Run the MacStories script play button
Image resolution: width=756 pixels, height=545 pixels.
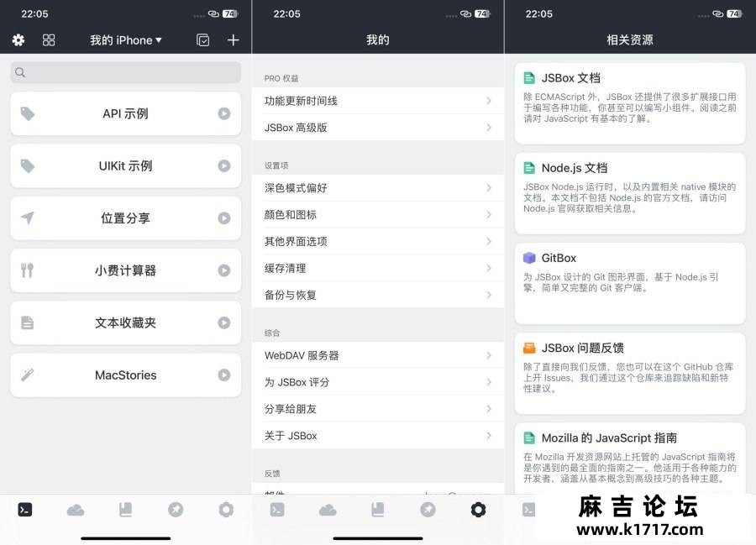(223, 375)
